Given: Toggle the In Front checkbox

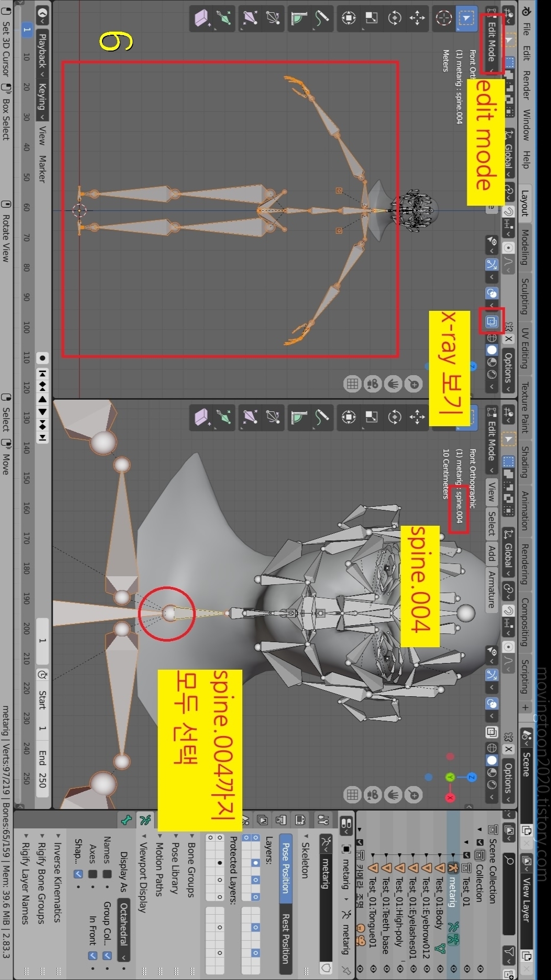Looking at the screenshot, I should [92, 955].
